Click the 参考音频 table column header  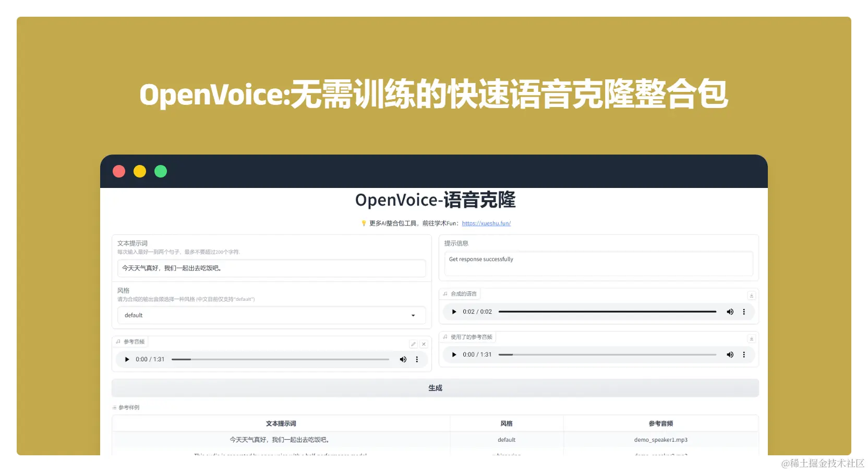pos(660,423)
